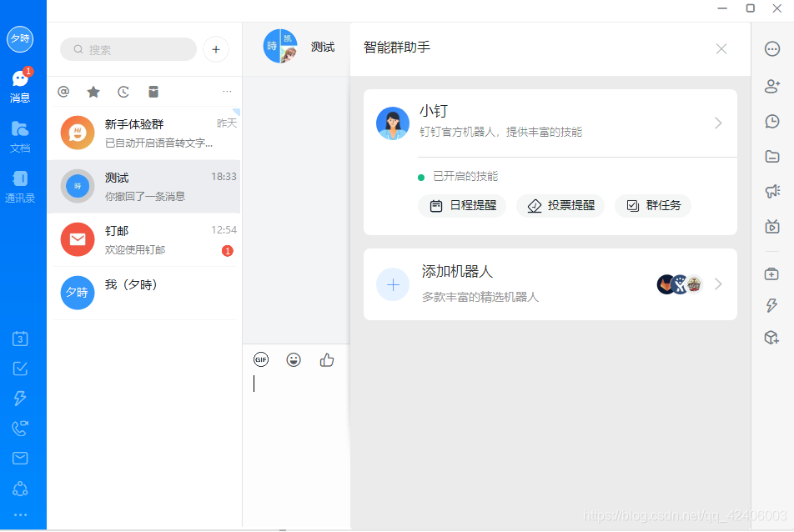Click the more dots at the bottom of the sidebar
This screenshot has width=794, height=532.
20,514
